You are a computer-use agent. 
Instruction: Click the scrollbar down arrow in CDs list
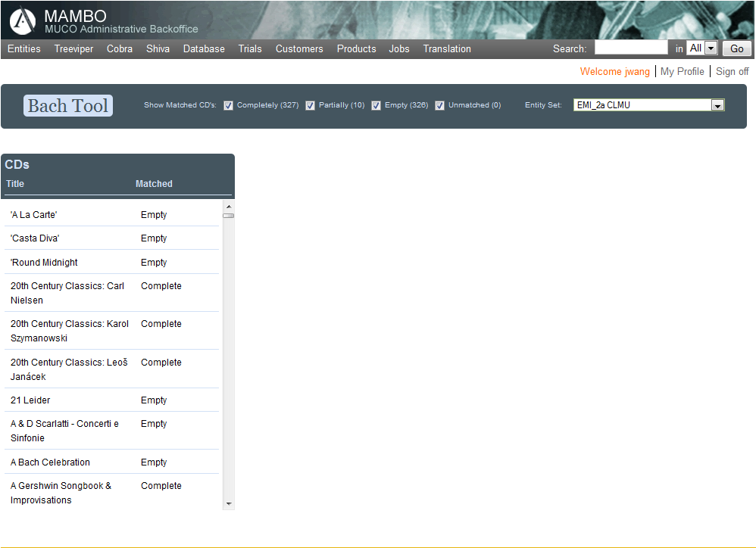(228, 504)
